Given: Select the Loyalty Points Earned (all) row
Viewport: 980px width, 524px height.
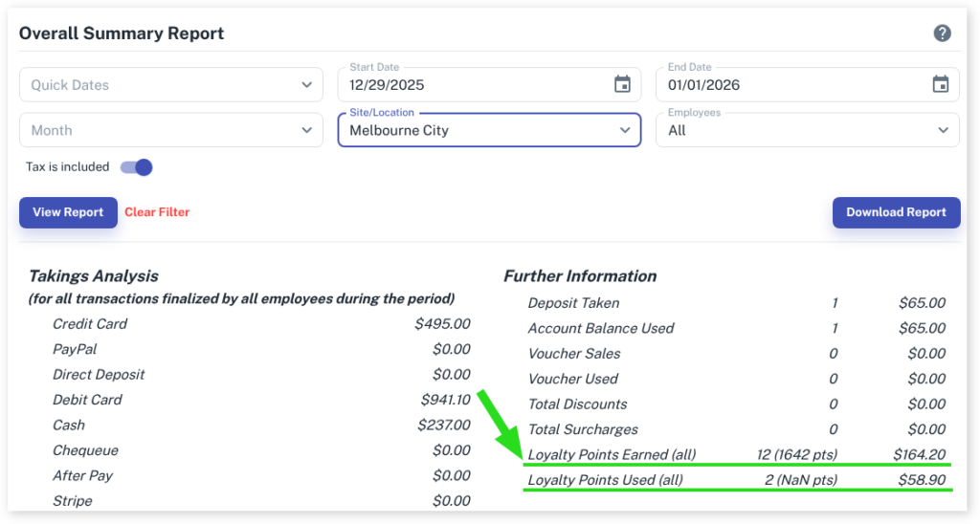Looking at the screenshot, I should pos(737,454).
